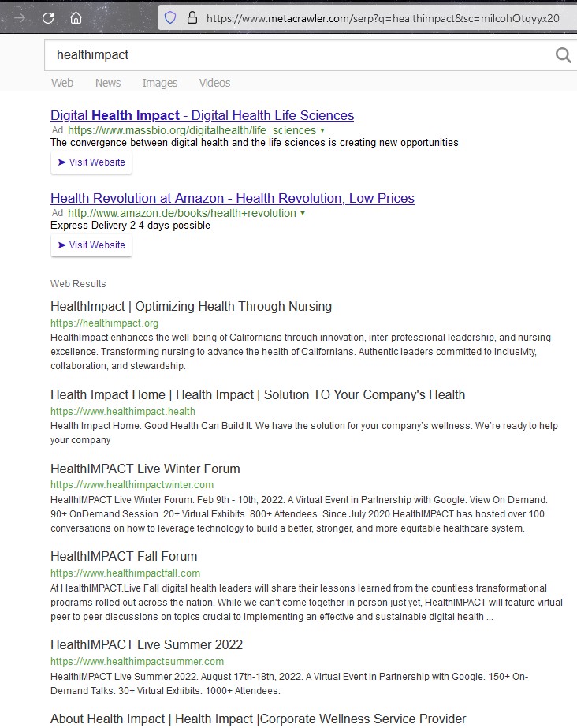577x728 pixels.
Task: Click the healthimpactfall.com green URL
Action: [x=125, y=573]
